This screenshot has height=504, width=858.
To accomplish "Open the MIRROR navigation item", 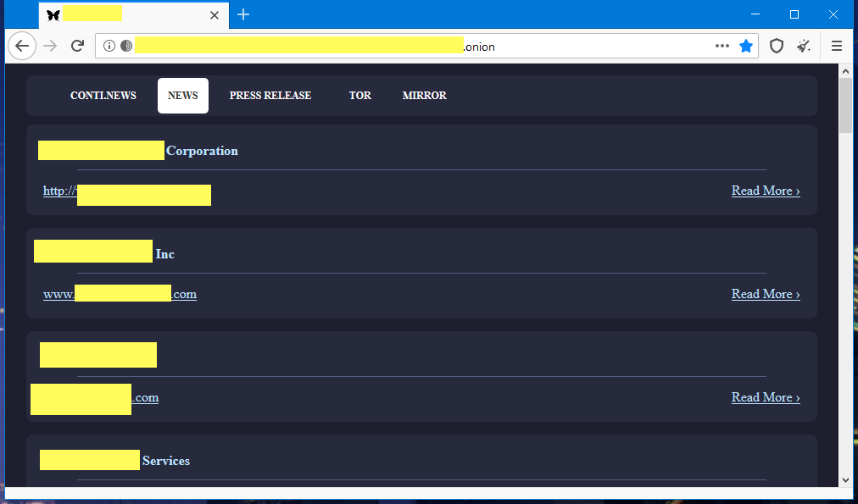I will pyautogui.click(x=424, y=96).
